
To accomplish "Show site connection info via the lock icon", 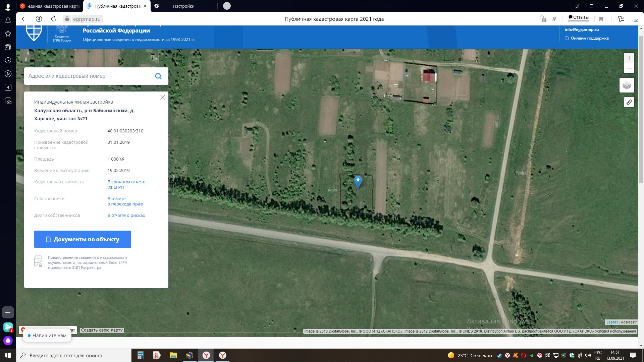I will tap(67, 19).
